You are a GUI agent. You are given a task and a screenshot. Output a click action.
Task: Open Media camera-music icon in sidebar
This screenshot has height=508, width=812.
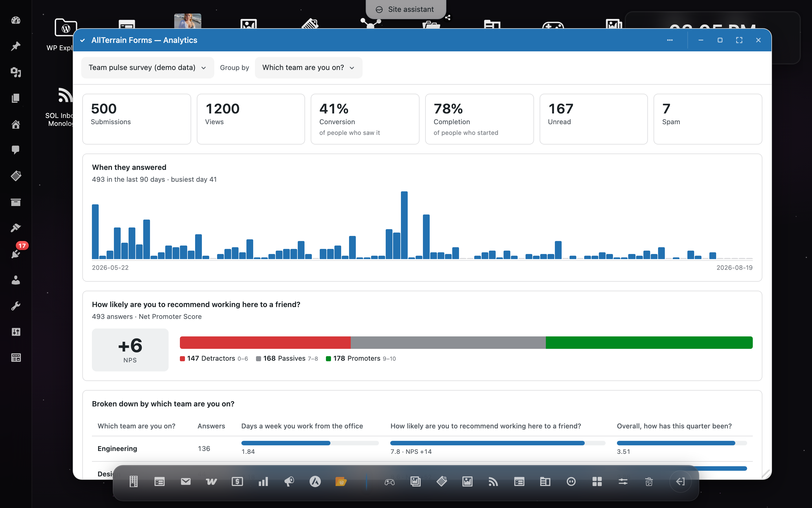pyautogui.click(x=16, y=72)
